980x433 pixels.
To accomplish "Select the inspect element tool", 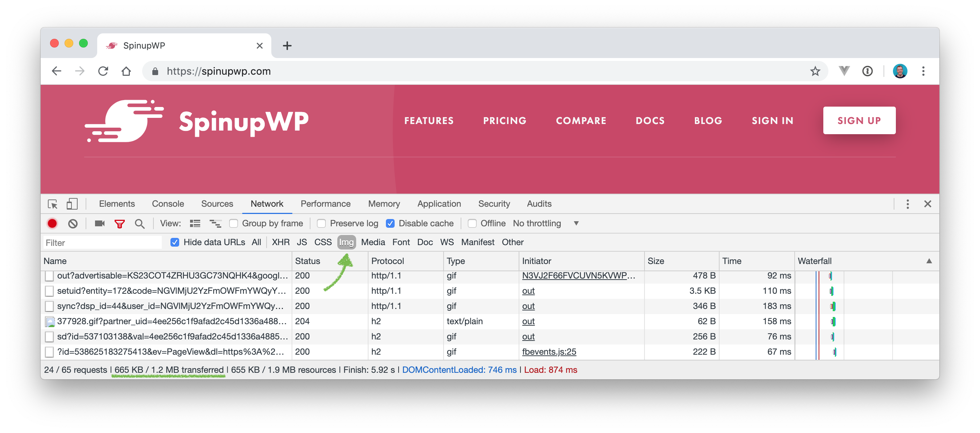I will (53, 204).
